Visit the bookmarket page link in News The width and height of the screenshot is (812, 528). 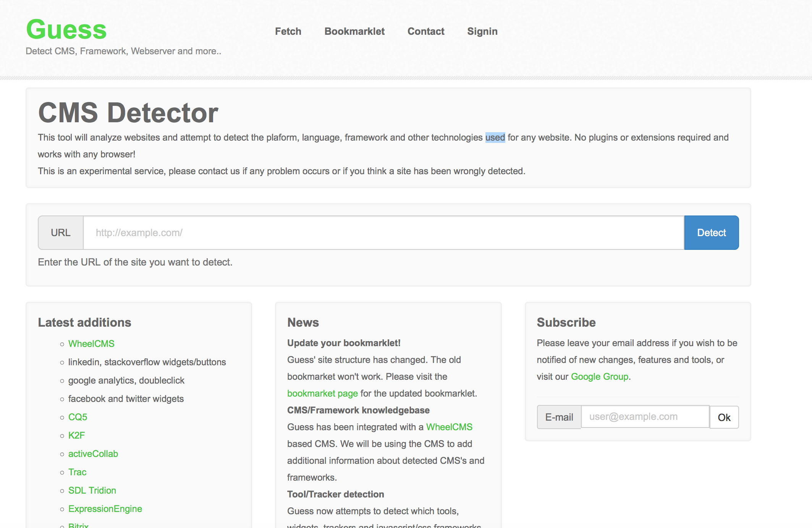(322, 393)
